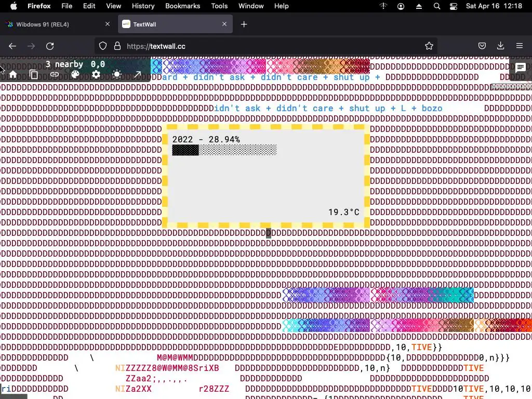Save page to Pocket
The width and height of the screenshot is (532, 399).
(x=482, y=46)
